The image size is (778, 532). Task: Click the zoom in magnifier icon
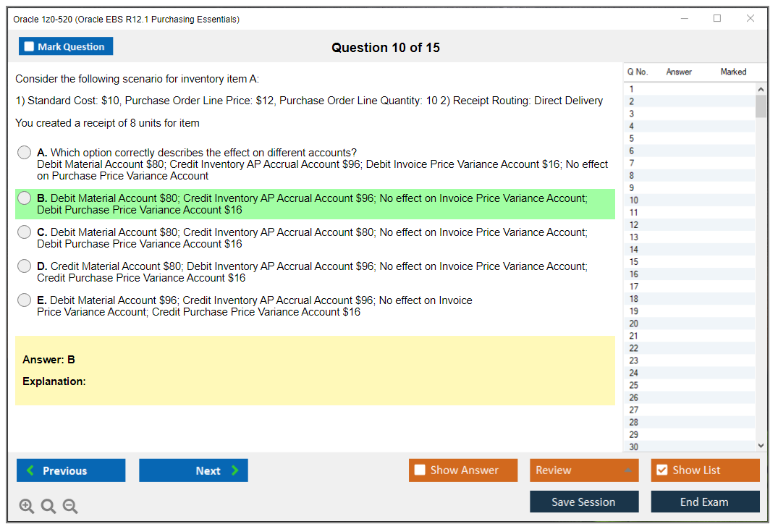point(27,507)
